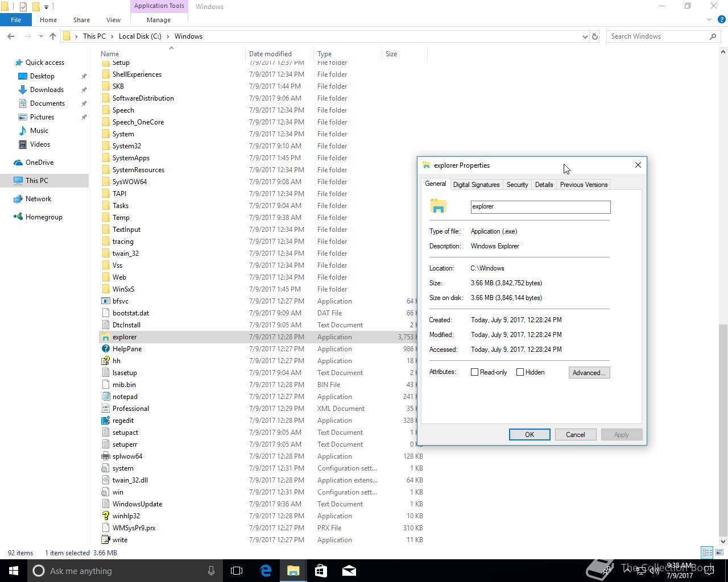Open Task View on the taskbar
The height and width of the screenshot is (582, 728).
point(237,571)
